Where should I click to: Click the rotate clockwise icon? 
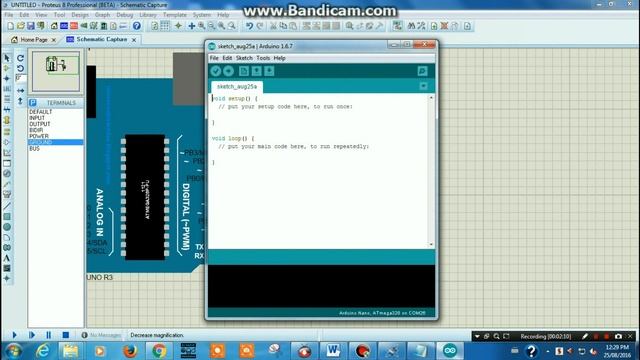[20, 58]
